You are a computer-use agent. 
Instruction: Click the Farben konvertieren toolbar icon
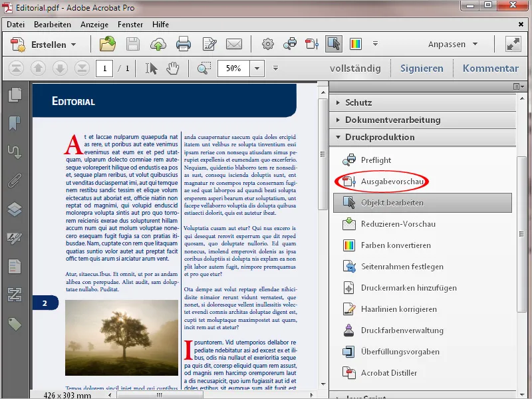(356, 44)
